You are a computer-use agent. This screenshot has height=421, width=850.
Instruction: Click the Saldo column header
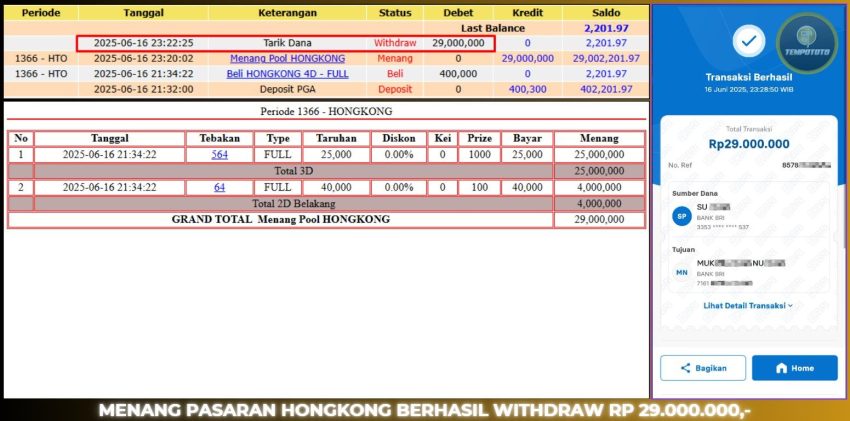606,13
